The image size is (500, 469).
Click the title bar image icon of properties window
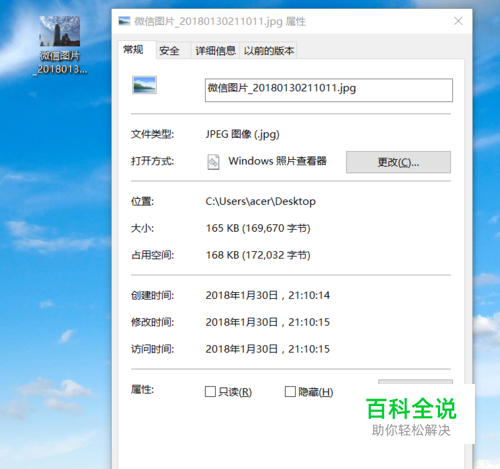124,21
